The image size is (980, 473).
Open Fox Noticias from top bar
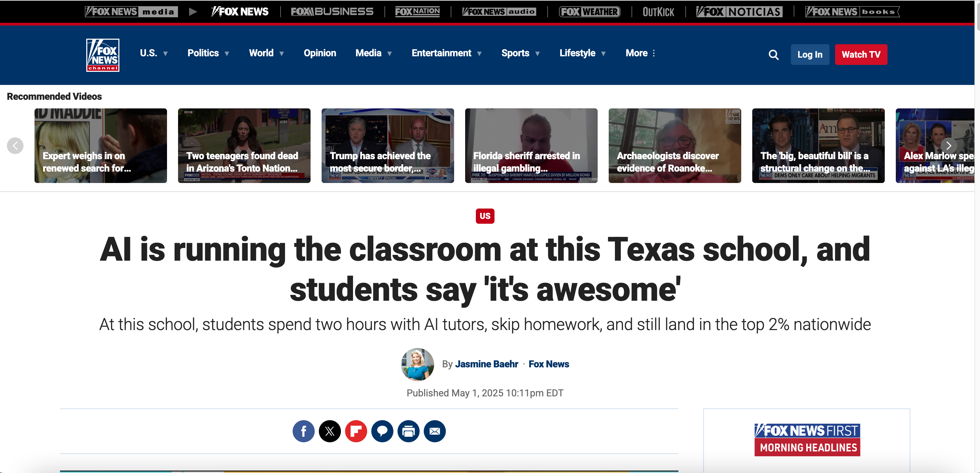pos(739,12)
